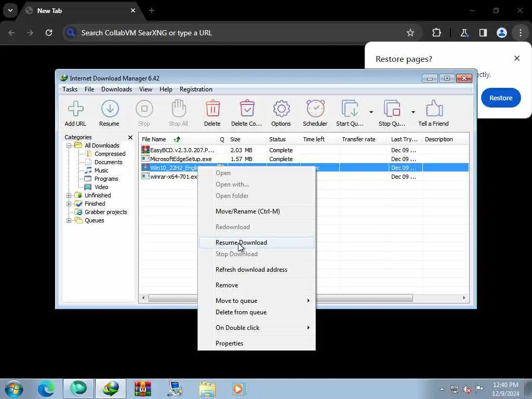The image size is (532, 399).
Task: Toggle the Chrome side panel icon
Action: pos(483,33)
